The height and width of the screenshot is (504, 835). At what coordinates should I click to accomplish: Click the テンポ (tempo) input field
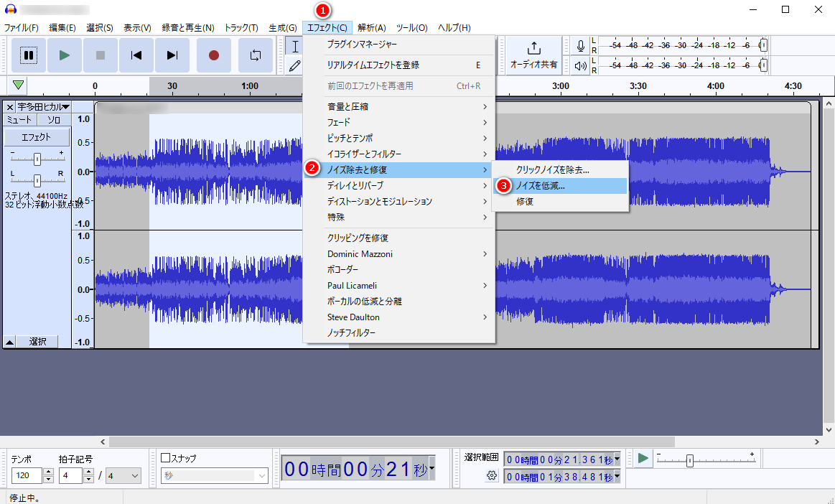point(27,475)
